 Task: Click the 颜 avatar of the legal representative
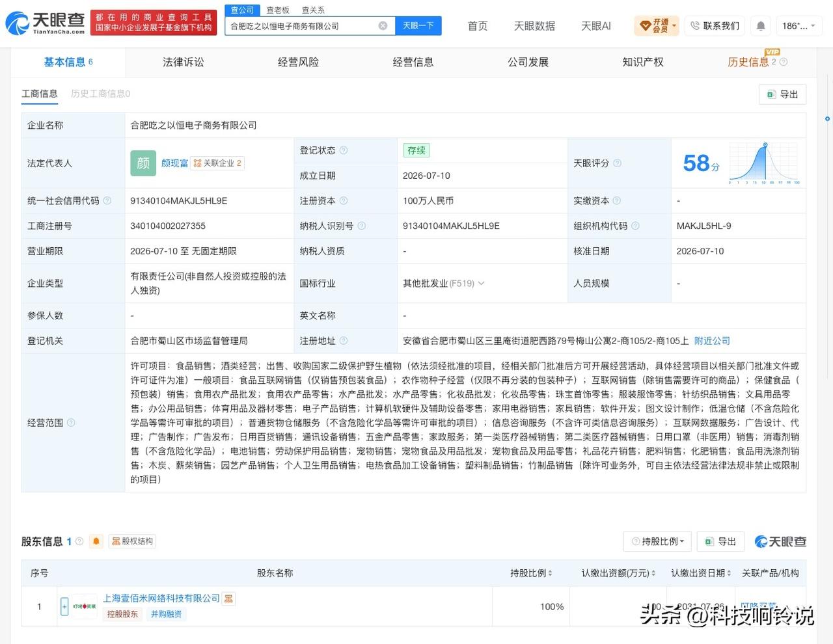(143, 163)
